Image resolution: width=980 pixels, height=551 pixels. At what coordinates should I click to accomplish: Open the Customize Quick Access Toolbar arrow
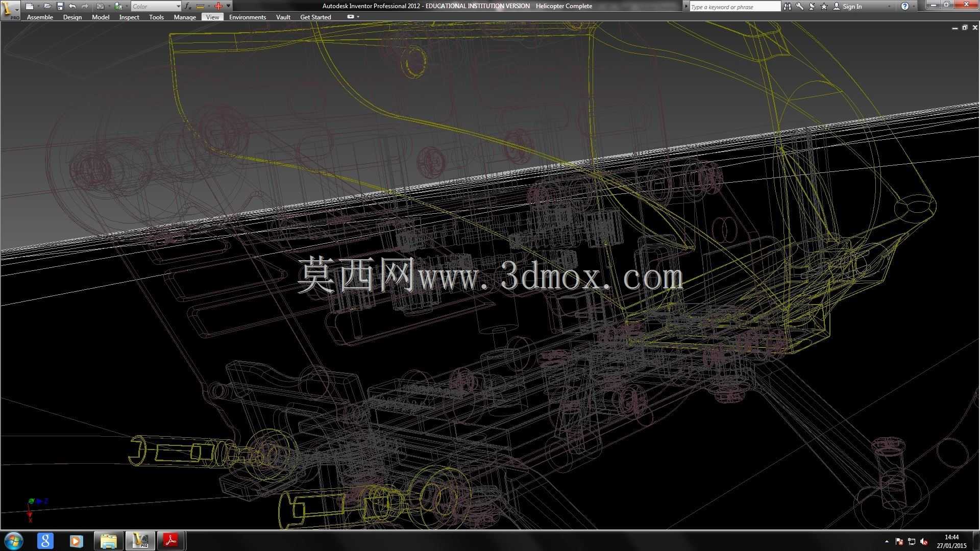tap(228, 6)
